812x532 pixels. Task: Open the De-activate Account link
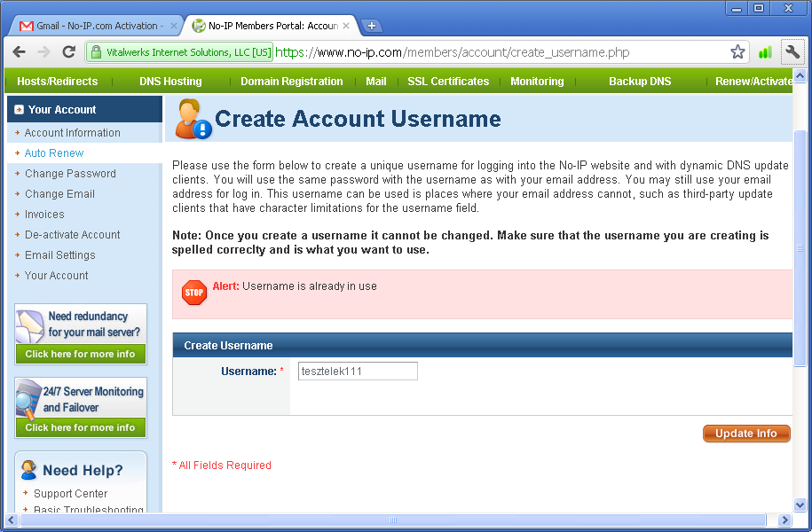pyautogui.click(x=73, y=235)
